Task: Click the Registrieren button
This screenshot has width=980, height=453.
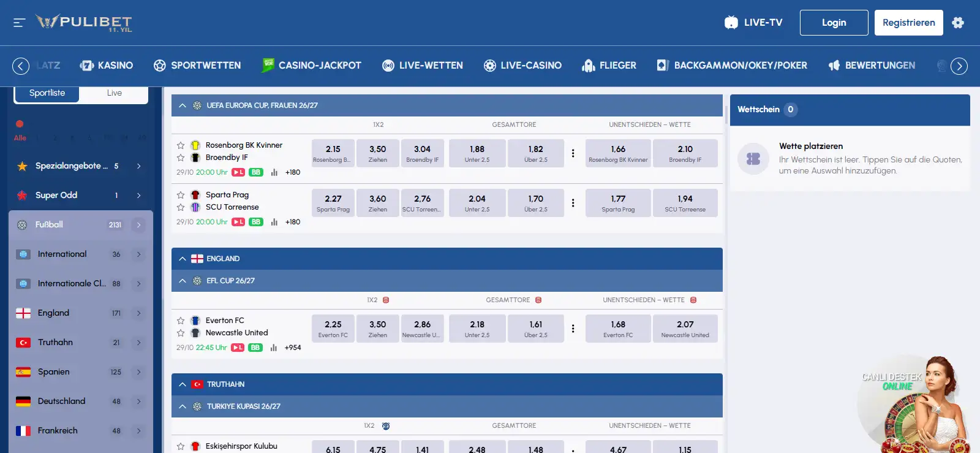Action: click(x=909, y=23)
